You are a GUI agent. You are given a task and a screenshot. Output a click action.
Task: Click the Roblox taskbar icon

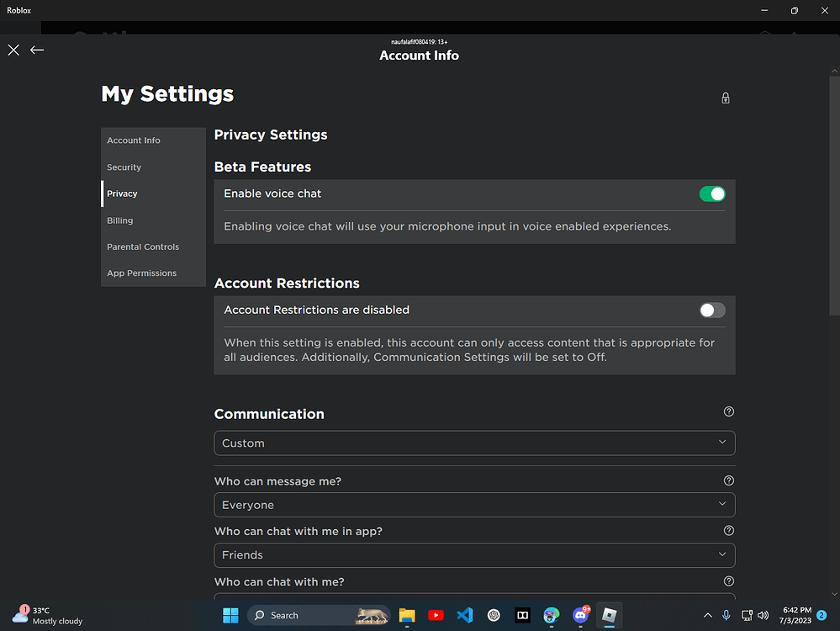609,616
